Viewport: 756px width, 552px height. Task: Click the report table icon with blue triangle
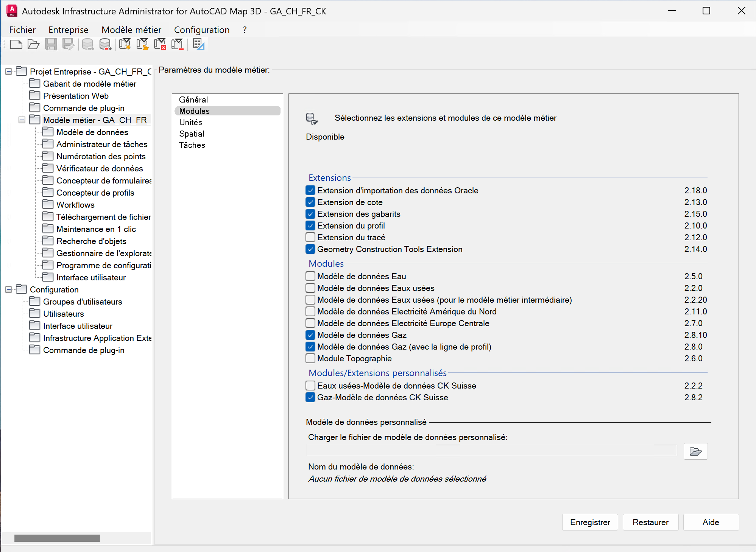point(198,45)
